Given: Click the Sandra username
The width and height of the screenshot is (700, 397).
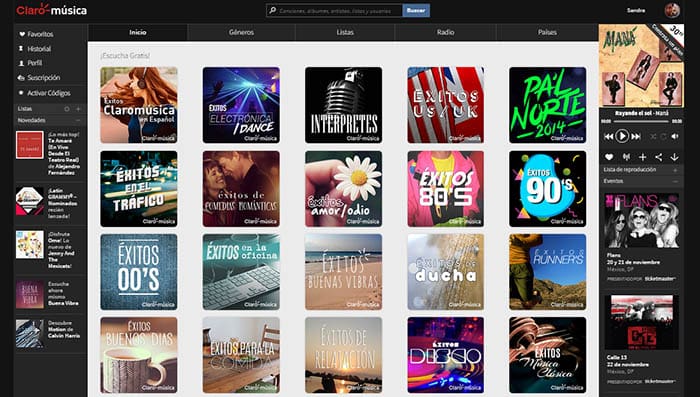Looking at the screenshot, I should 636,10.
